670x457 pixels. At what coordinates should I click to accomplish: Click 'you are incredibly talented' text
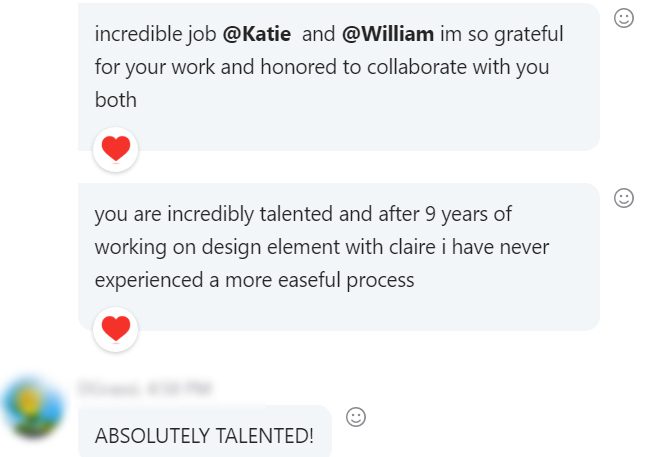tap(203, 214)
